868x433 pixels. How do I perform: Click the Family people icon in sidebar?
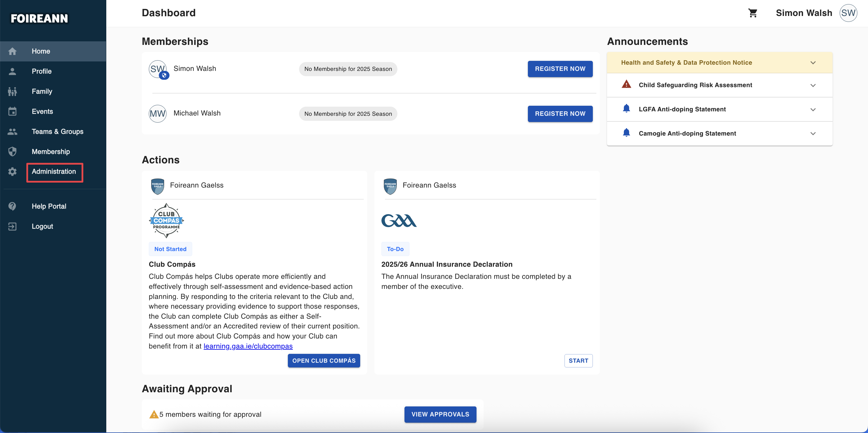[12, 91]
